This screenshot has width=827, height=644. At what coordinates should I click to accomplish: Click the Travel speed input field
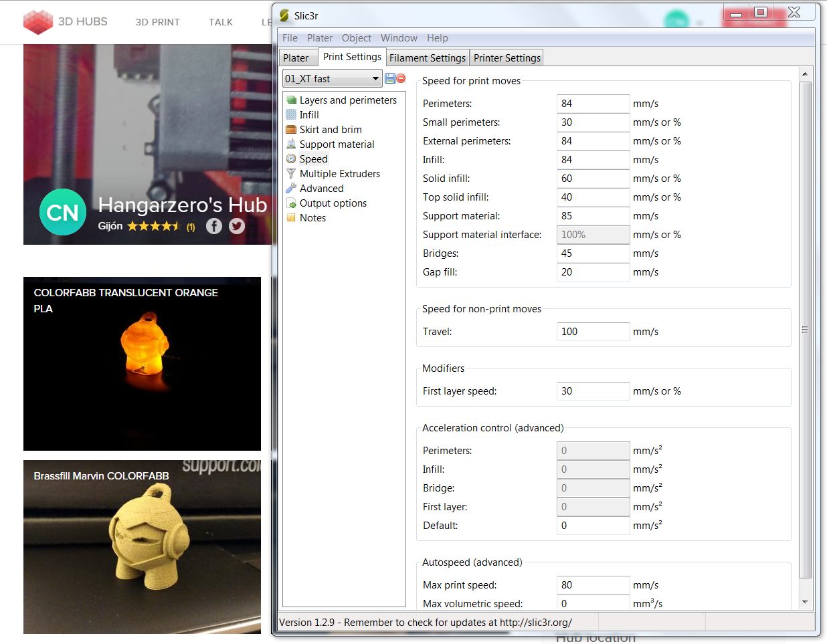click(x=592, y=332)
